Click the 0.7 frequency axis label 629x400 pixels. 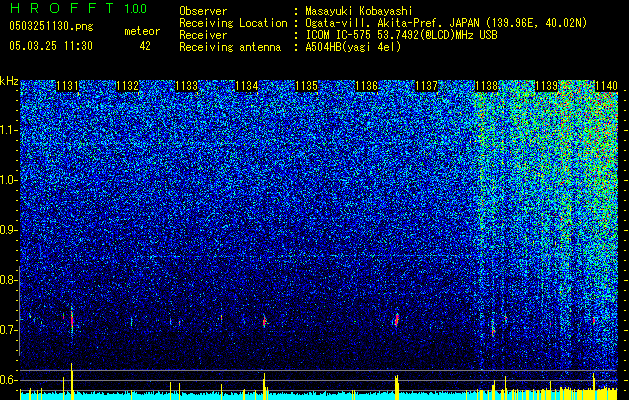point(8,330)
